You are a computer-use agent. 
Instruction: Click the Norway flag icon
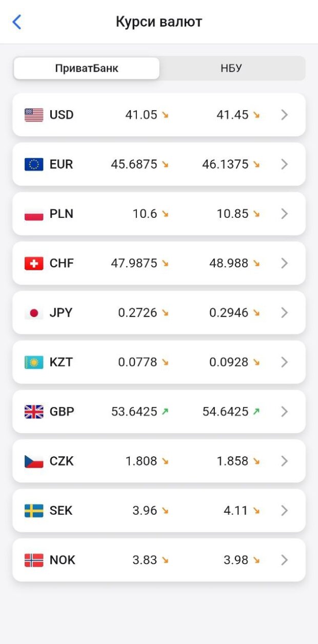click(34, 560)
